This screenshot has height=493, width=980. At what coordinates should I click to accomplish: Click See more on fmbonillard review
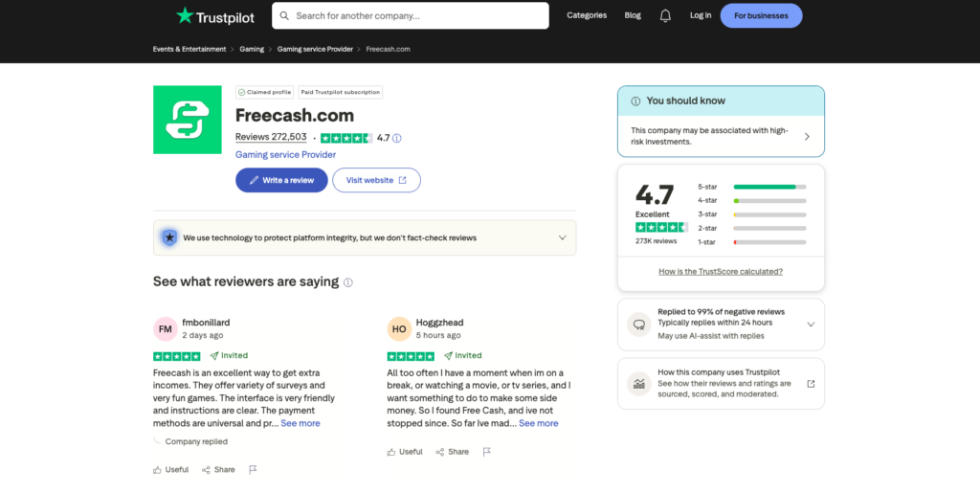point(300,423)
